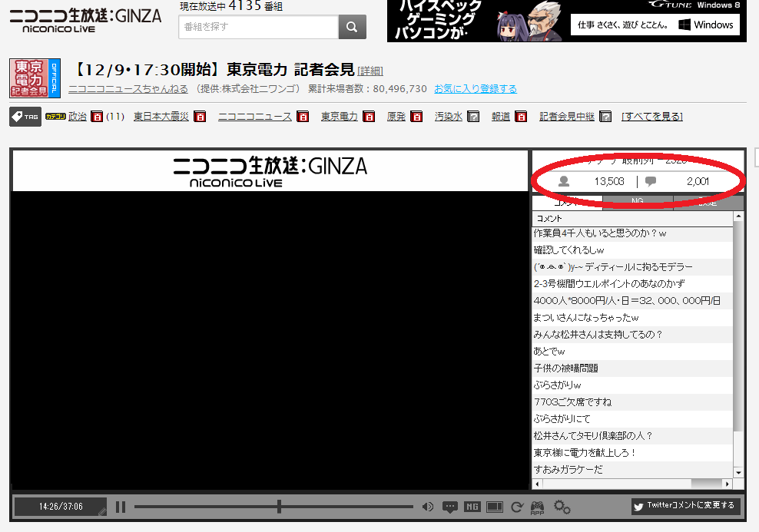759x532 pixels.
Task: Click comment list scroll up arrow
Action: coord(738,217)
